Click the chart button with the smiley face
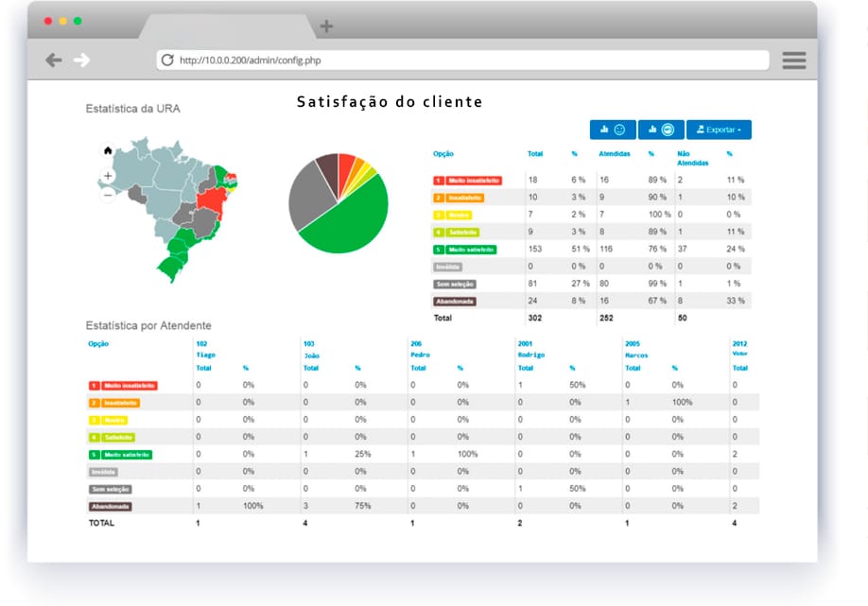868x606 pixels. (x=613, y=130)
